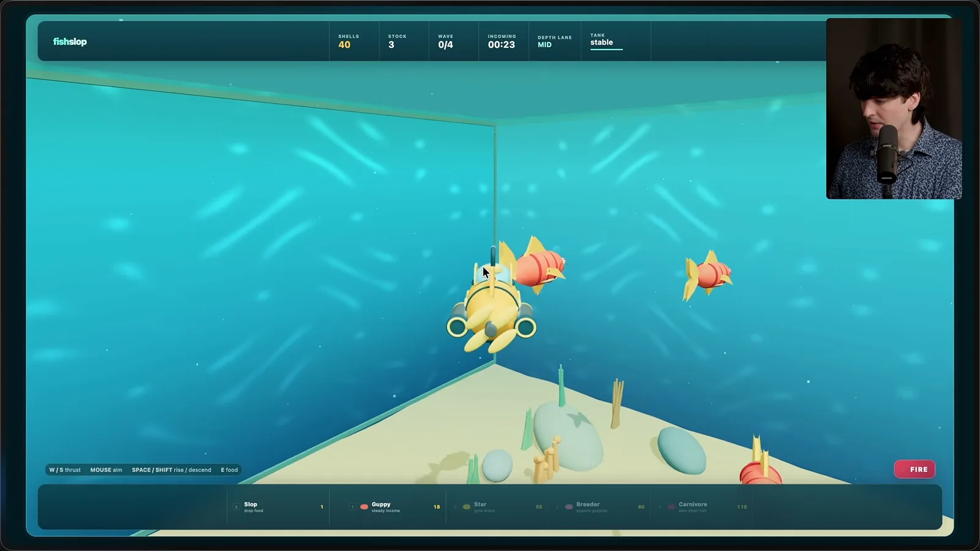Click the large starfish rock on the sand

point(567,435)
